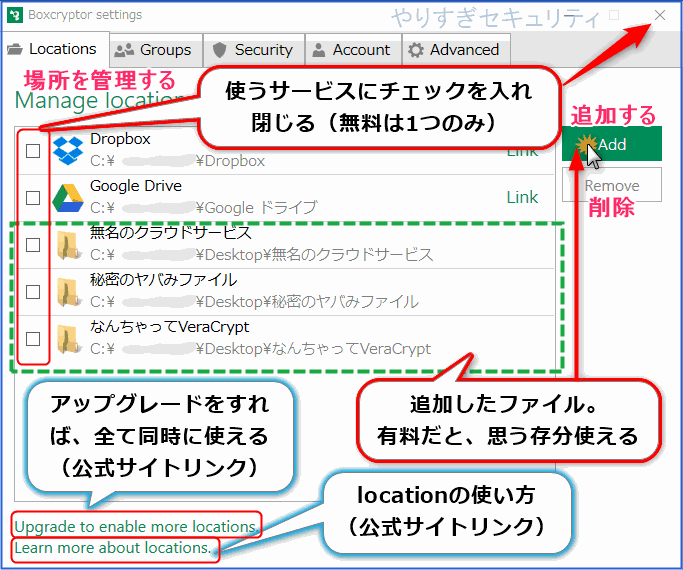The height and width of the screenshot is (570, 683).
Task: Select the なんちゃってVeraCrypt location name
Action: [170, 327]
